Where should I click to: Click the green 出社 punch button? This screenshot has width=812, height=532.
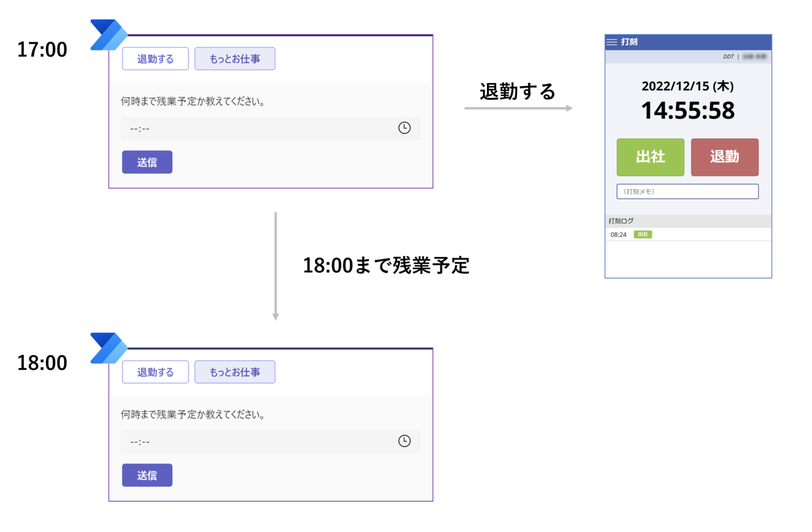coord(650,157)
